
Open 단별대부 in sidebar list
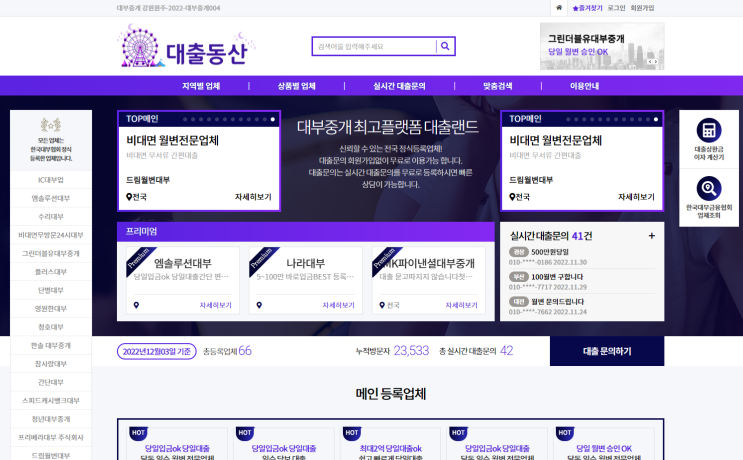click(51, 290)
